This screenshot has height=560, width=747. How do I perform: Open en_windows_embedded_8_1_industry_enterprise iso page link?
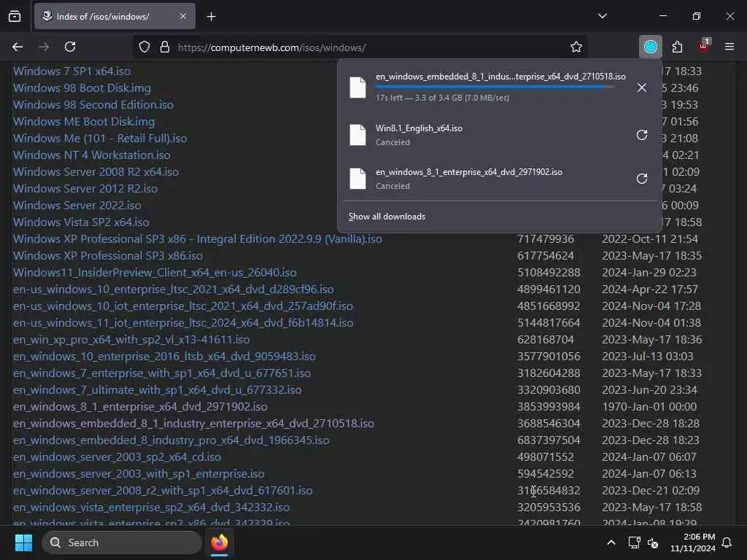pyautogui.click(x=193, y=424)
